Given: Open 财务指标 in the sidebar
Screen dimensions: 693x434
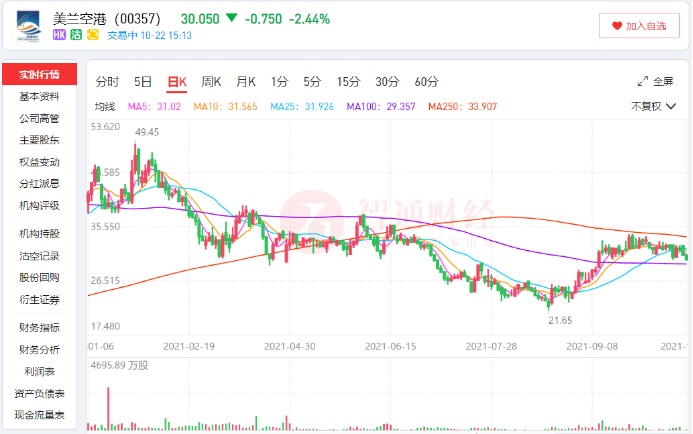Looking at the screenshot, I should [x=39, y=327].
